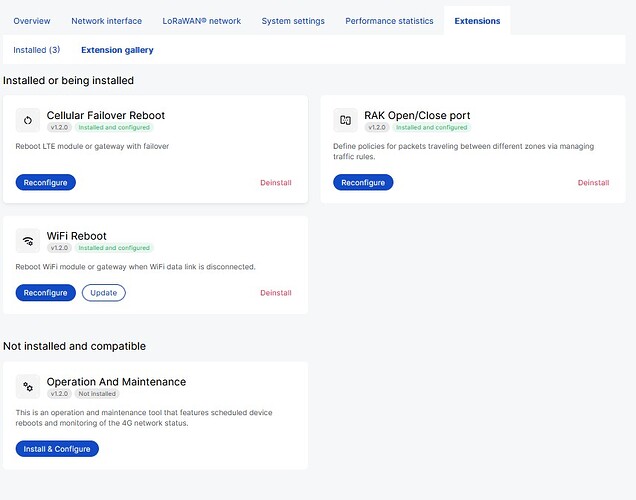
Task: Open the LoRaWAN network tab
Action: pos(202,21)
